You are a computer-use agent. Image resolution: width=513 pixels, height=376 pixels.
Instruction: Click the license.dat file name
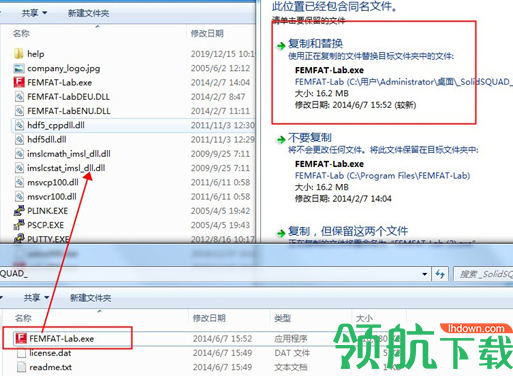pos(50,353)
